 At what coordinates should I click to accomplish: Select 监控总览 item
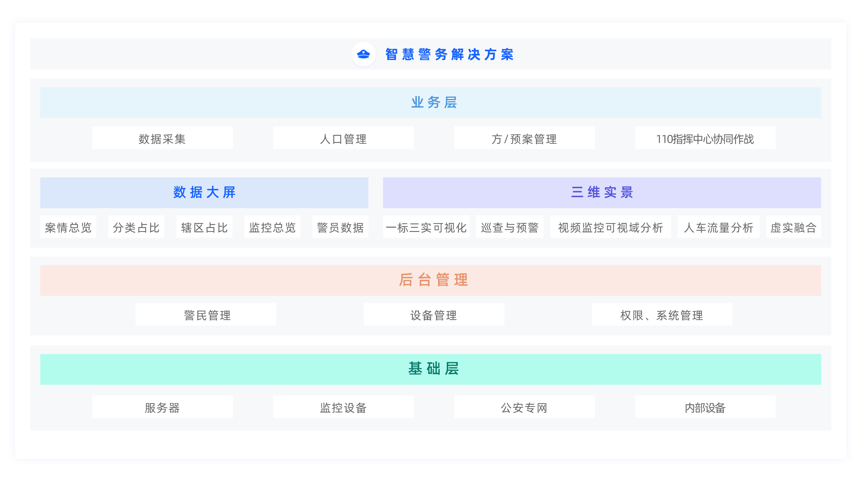272,227
